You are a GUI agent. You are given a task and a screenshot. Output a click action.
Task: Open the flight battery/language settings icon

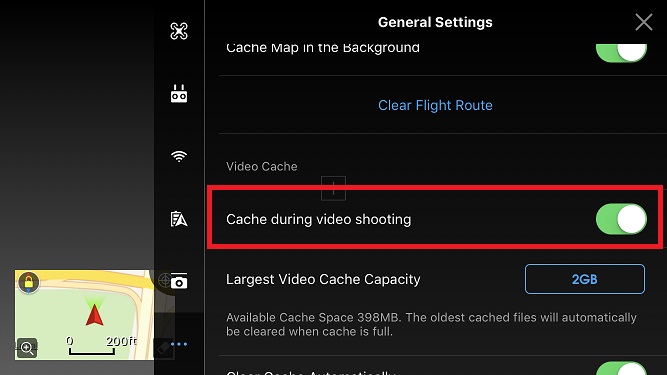click(x=179, y=219)
